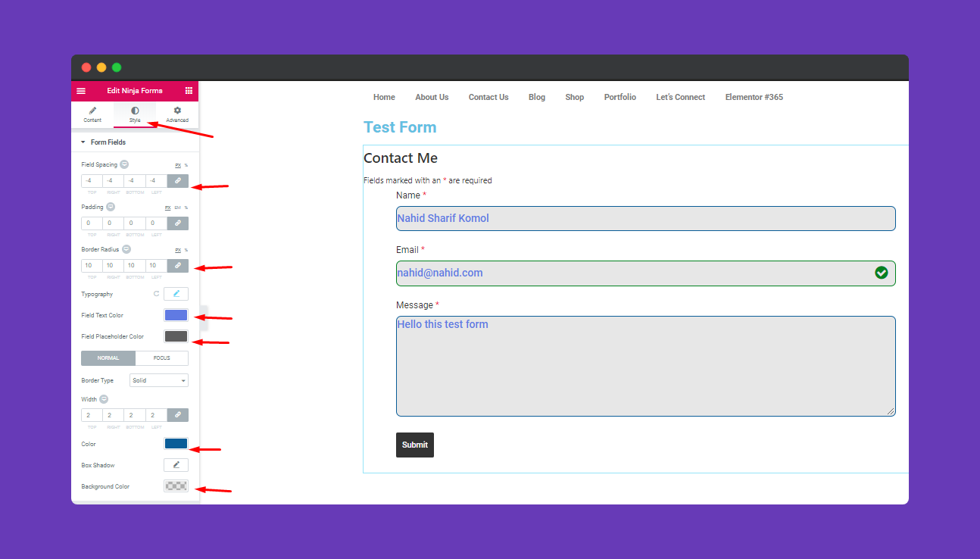Edit the Padding bottom value
This screenshot has height=559, width=980.
point(134,223)
